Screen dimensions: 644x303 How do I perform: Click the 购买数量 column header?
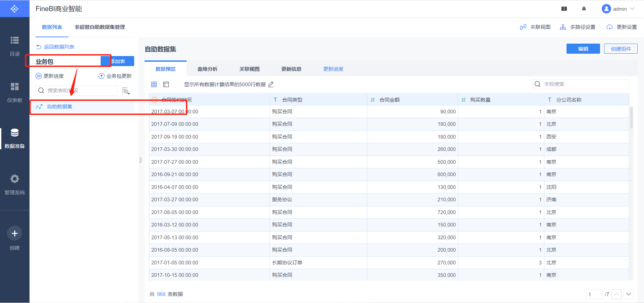pyautogui.click(x=501, y=100)
